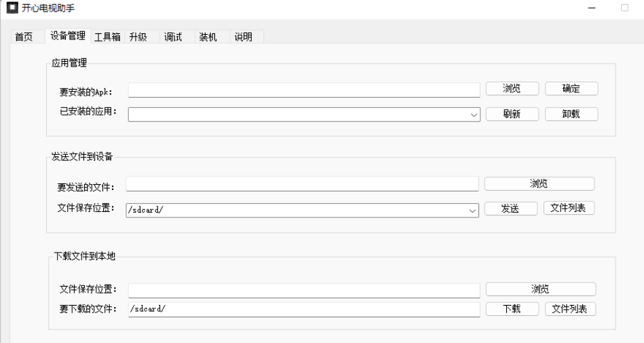Open 文件列表 next to 下载 button
This screenshot has width=644, height=343.
pyautogui.click(x=570, y=309)
